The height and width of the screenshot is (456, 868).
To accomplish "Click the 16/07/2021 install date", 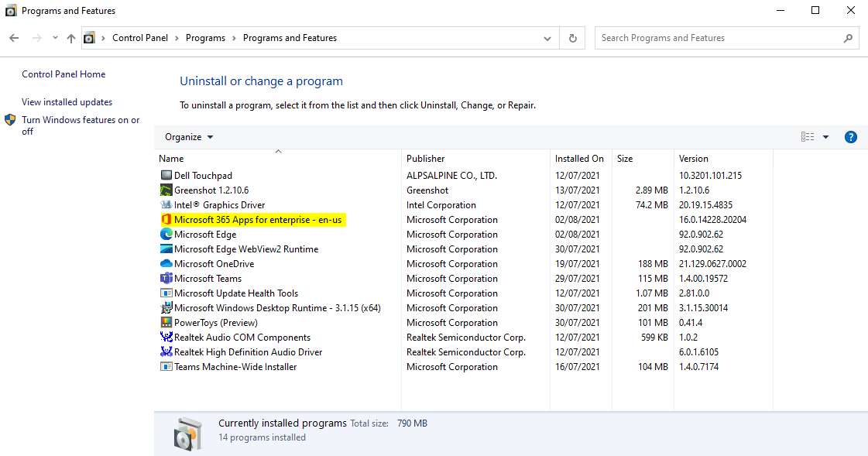I will pyautogui.click(x=578, y=367).
